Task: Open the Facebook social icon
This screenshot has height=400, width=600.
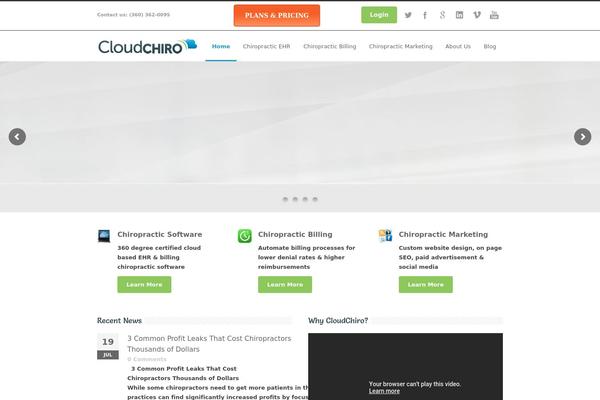Action: (425, 15)
